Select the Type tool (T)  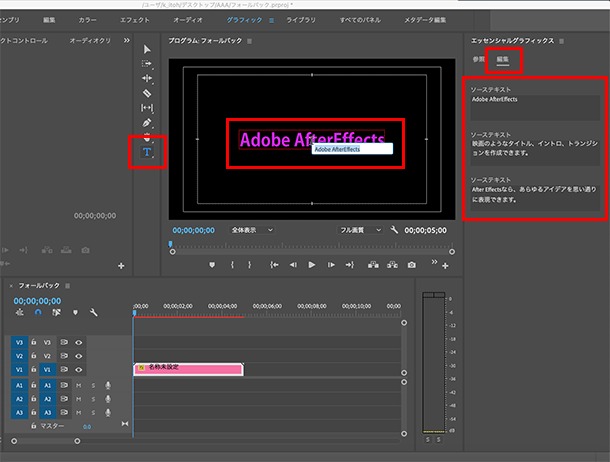tap(147, 152)
